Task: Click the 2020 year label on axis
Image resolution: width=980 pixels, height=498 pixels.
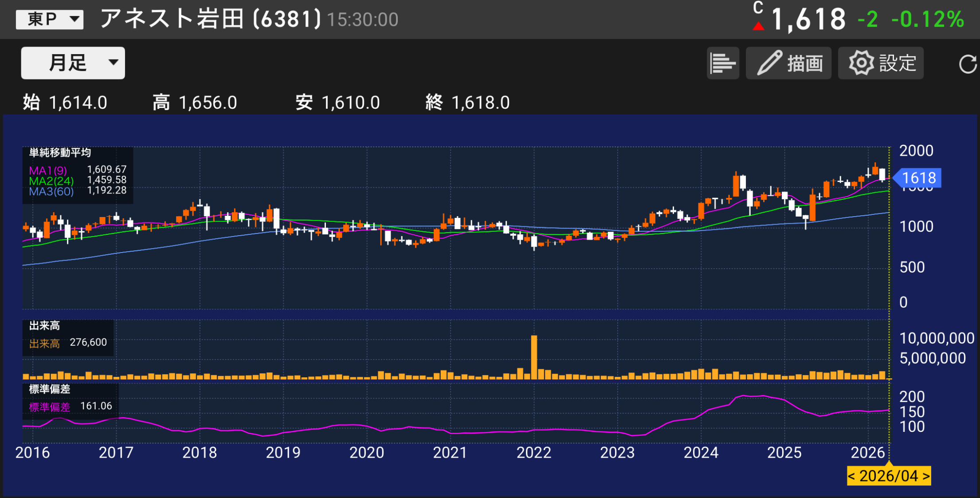Action: click(x=366, y=453)
